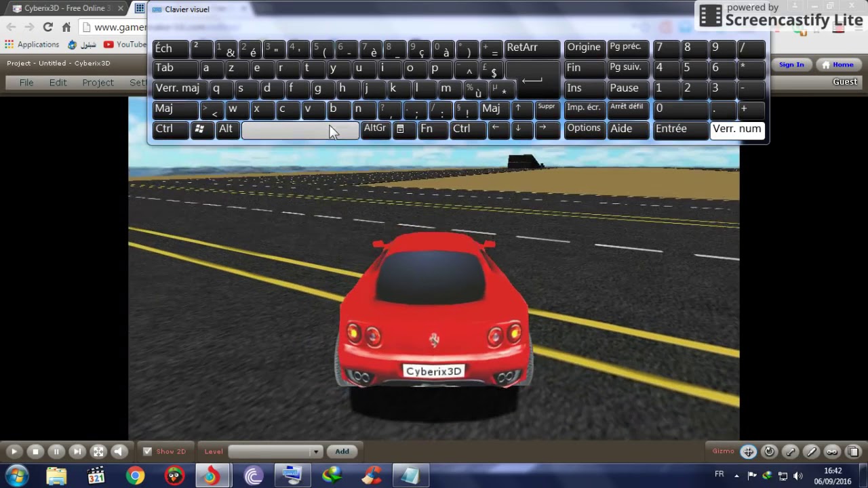
Task: Click the RetArr backspace key
Action: click(532, 48)
